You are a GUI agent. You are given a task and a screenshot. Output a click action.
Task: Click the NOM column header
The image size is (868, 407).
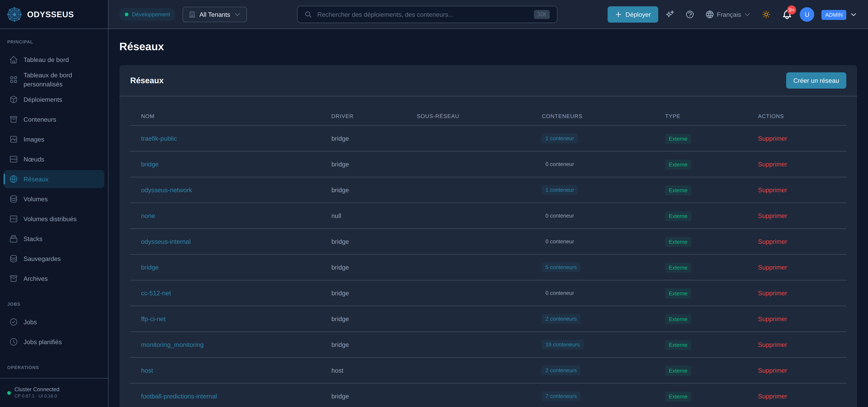(x=148, y=116)
